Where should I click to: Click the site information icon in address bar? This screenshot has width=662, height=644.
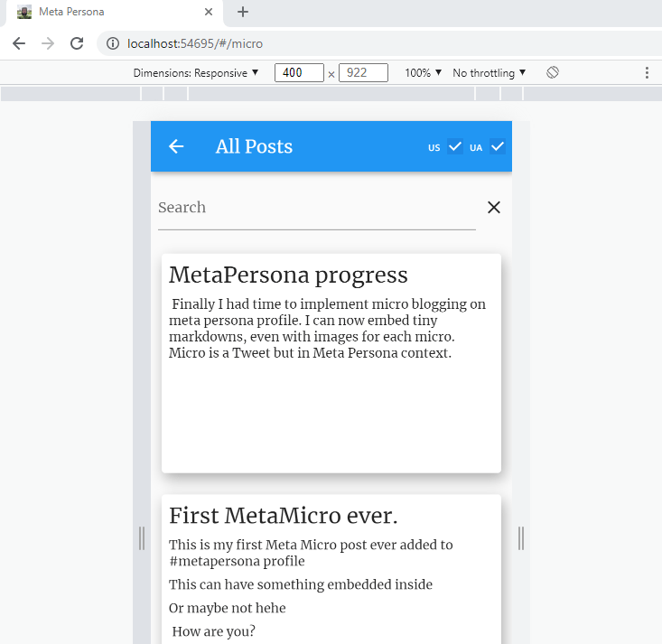[113, 43]
